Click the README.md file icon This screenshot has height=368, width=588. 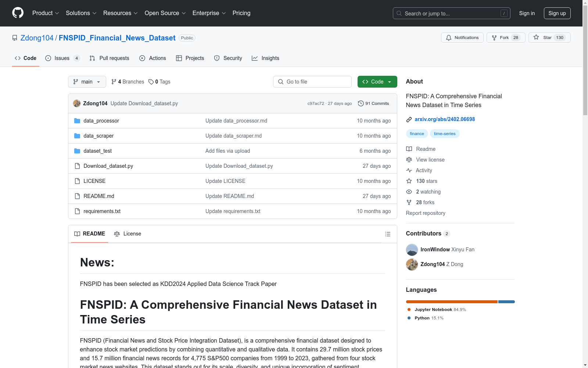[x=77, y=196]
